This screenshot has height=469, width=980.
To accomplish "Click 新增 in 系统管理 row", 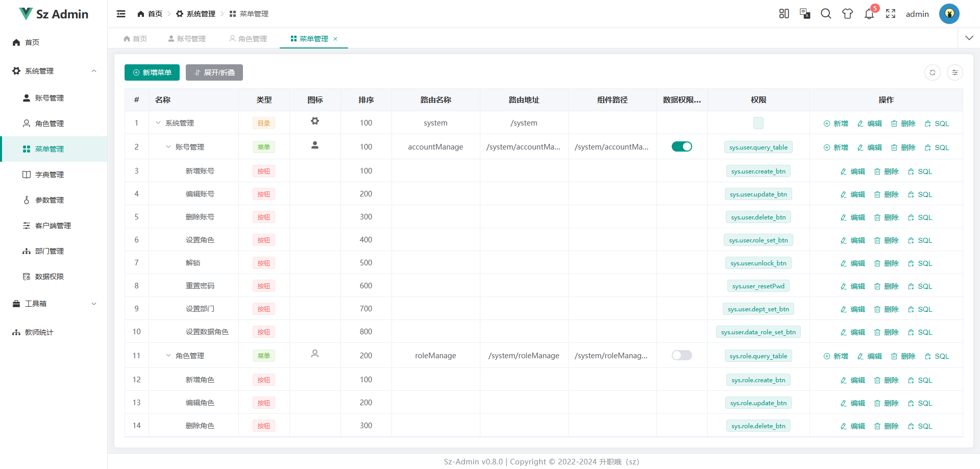I will (836, 124).
